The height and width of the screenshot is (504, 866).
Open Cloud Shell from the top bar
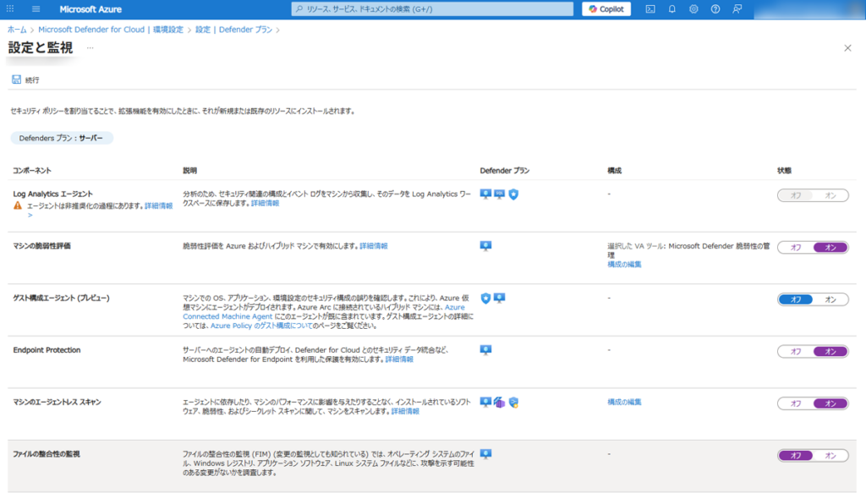650,9
